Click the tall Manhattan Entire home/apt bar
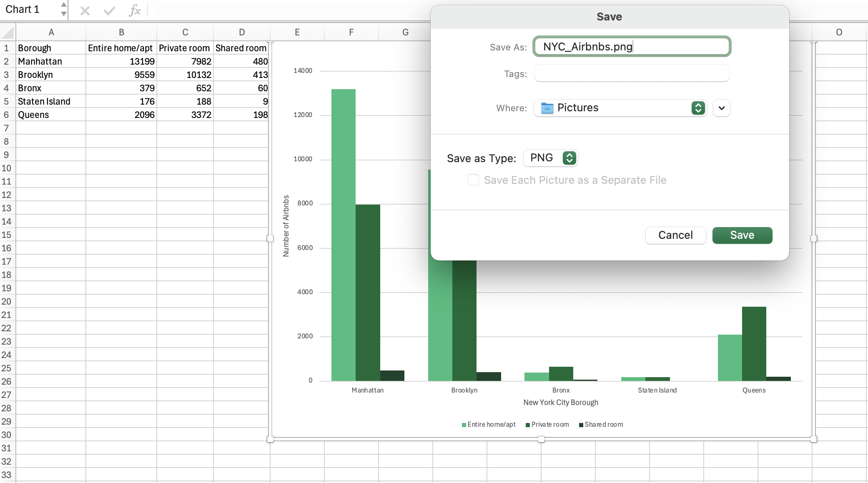Image resolution: width=868 pixels, height=483 pixels. 343,233
